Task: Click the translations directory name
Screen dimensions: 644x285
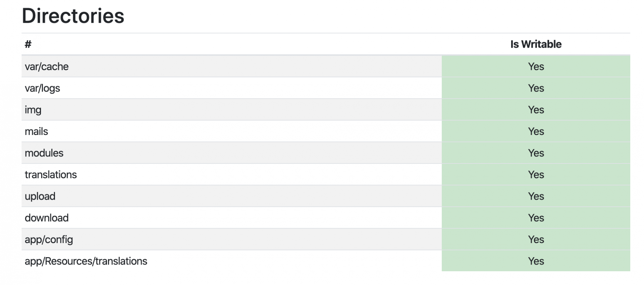Action: [x=51, y=175]
